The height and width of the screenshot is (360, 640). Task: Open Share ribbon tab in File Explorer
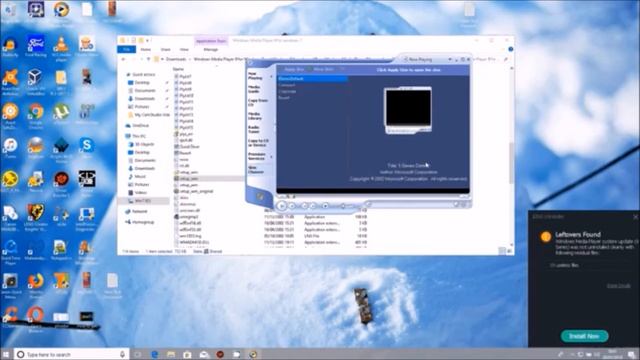(165, 49)
